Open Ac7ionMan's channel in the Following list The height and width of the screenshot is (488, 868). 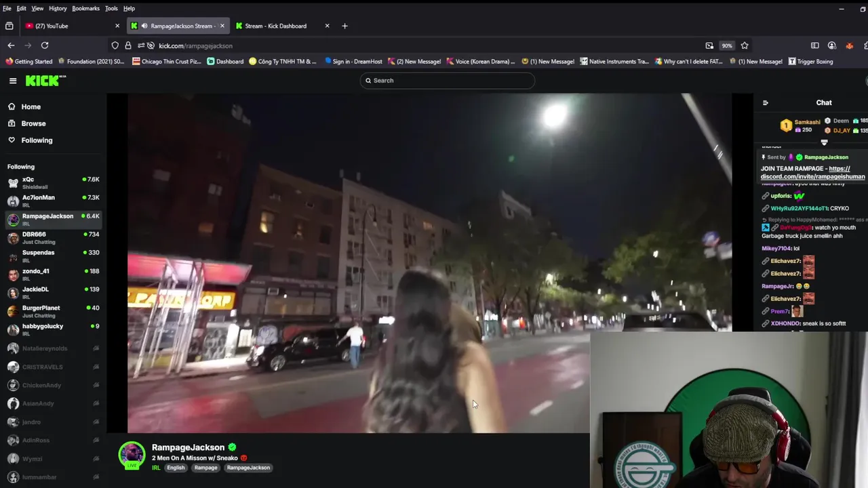(53, 201)
